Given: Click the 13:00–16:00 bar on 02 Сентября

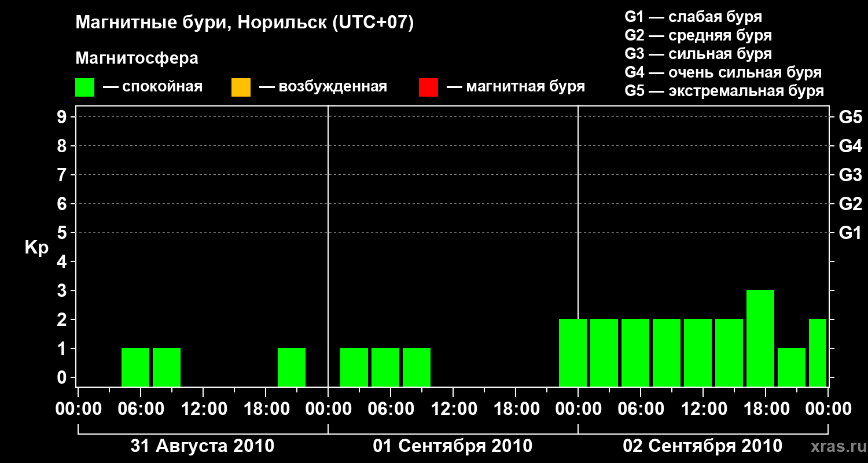Looking at the screenshot, I should [x=729, y=352].
